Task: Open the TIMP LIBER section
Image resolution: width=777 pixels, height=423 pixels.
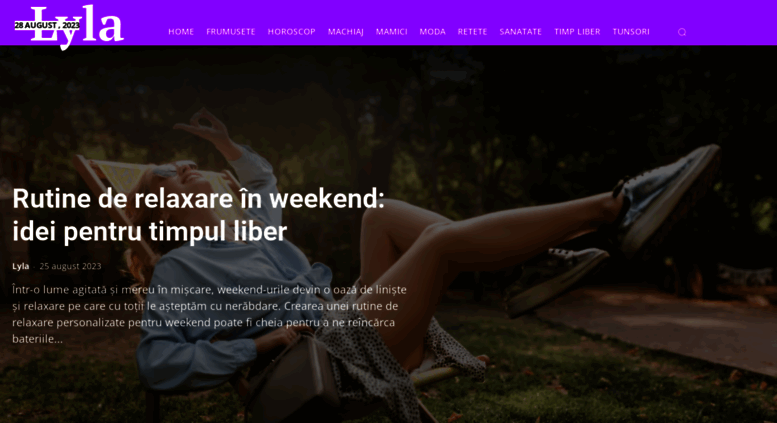Action: click(x=577, y=32)
